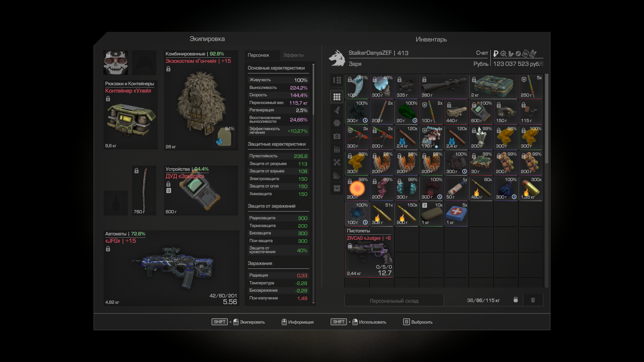Select the armor plate insert 94%
The image size is (644, 362).
coord(224,136)
